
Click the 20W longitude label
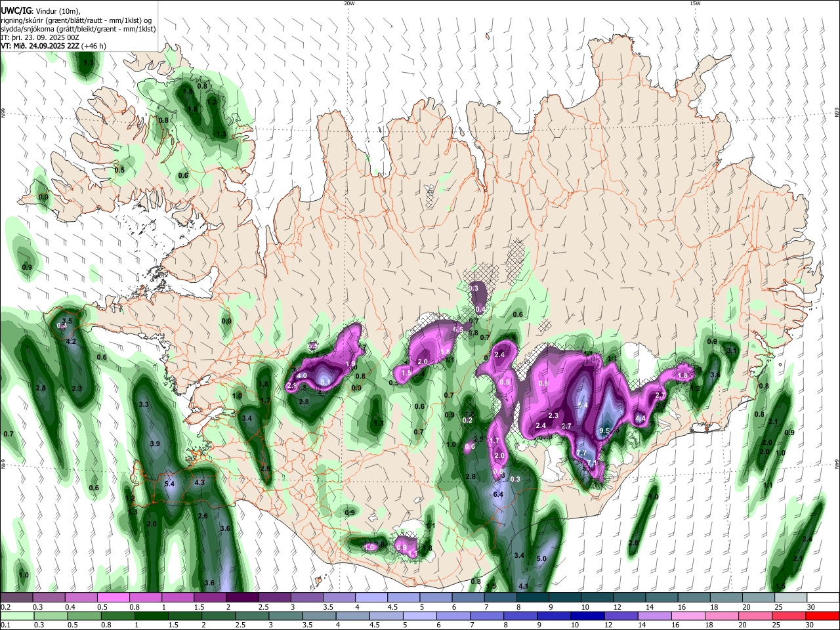[x=349, y=3]
